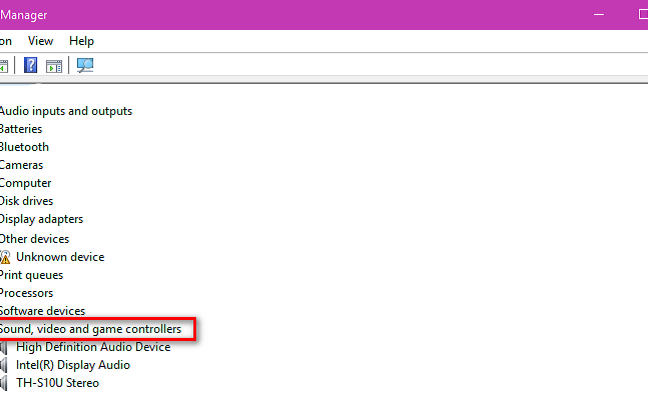Select the Cameras category

21,165
